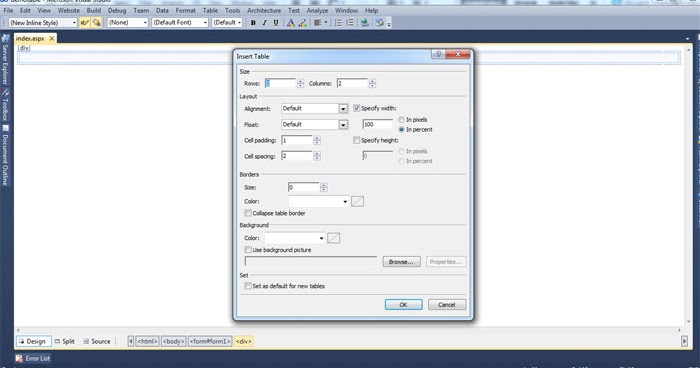Click the insert hyperlink globe icon
This screenshot has height=368, width=700.
[365, 22]
